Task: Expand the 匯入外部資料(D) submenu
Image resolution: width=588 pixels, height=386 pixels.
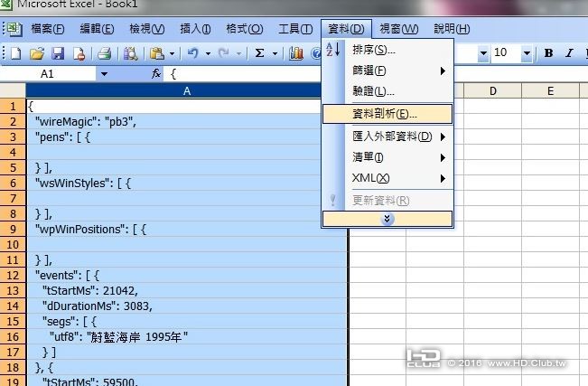Action: tap(443, 137)
